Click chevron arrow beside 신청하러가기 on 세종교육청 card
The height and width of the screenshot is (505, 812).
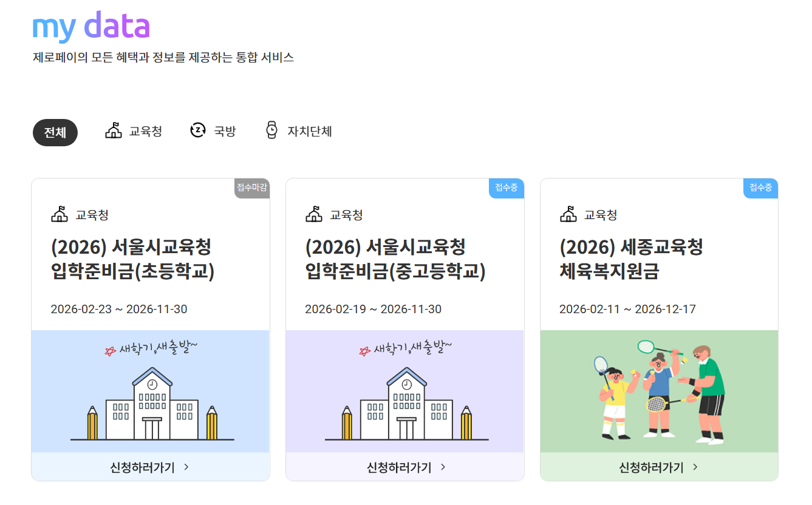(695, 467)
